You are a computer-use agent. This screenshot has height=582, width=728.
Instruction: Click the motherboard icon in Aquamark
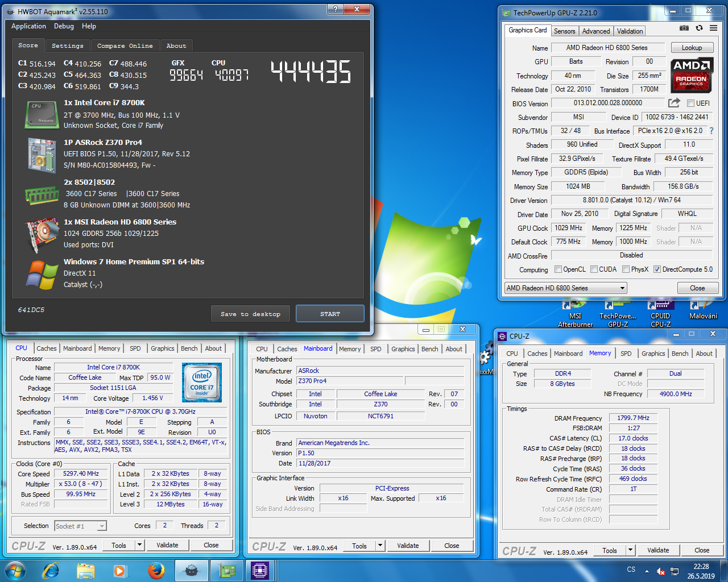(42, 155)
